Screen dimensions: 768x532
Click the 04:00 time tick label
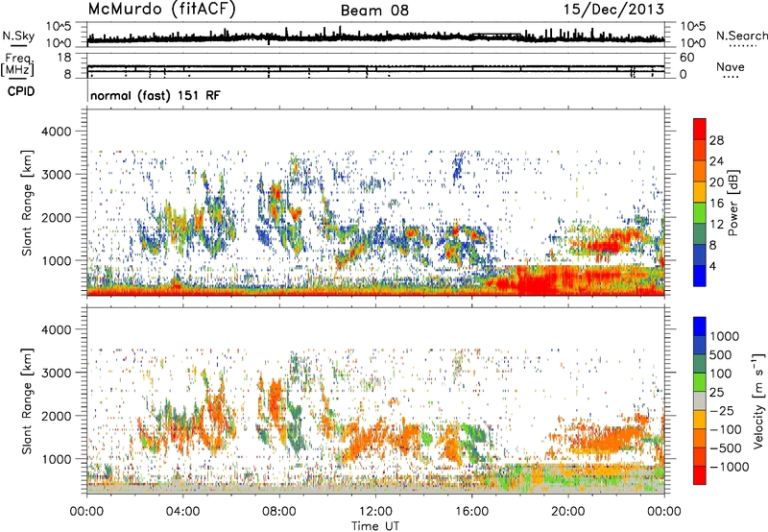182,512
